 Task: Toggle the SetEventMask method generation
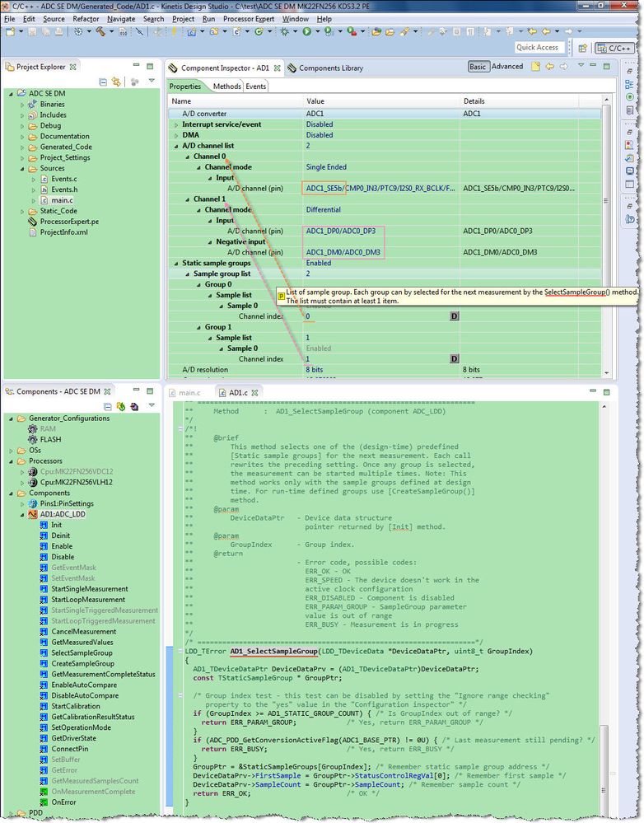point(73,578)
